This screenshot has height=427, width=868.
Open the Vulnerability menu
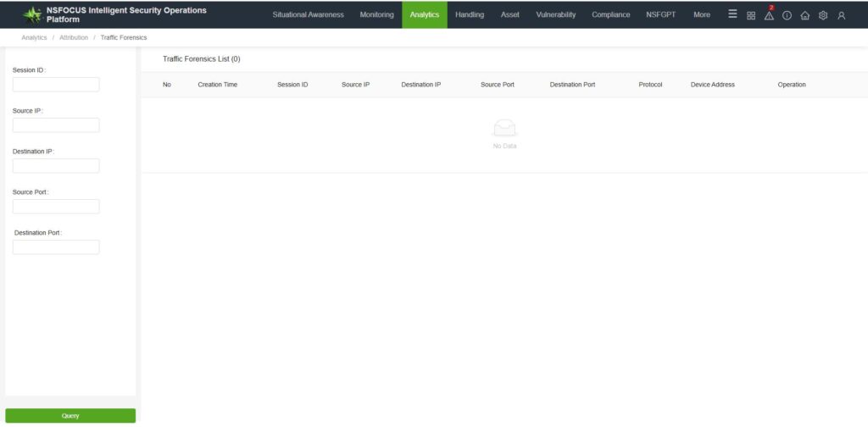tap(555, 14)
